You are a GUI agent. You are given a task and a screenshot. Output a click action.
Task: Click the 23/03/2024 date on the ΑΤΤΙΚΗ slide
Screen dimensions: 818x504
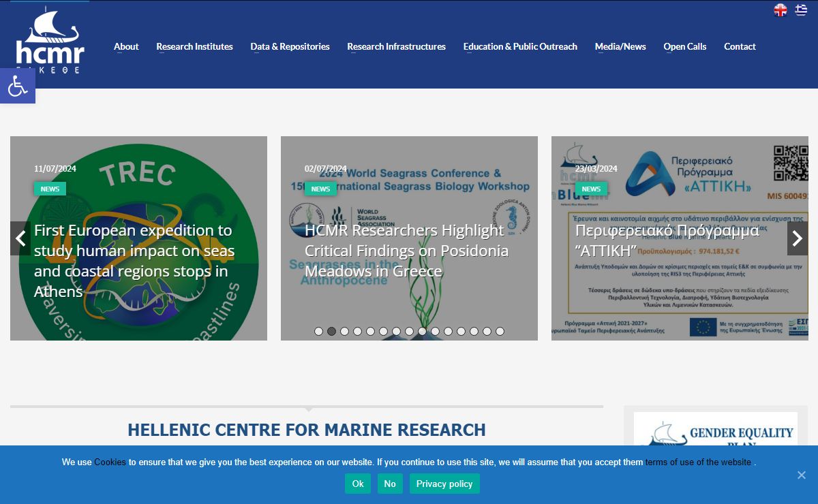tap(596, 168)
